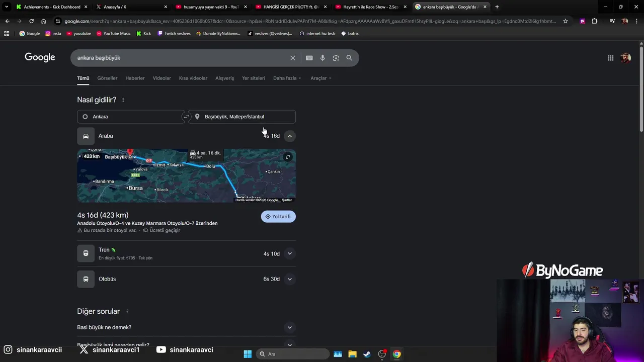
Task: Swap origin and destination fields
Action: tap(186, 117)
